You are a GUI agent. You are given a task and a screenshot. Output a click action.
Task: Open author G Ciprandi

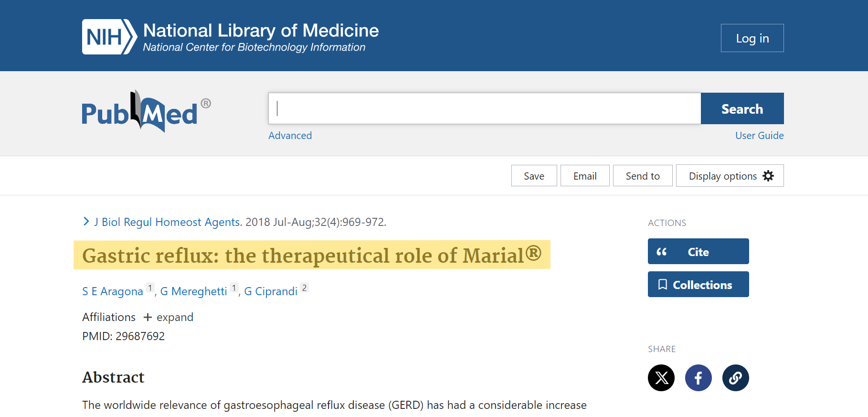[271, 291]
